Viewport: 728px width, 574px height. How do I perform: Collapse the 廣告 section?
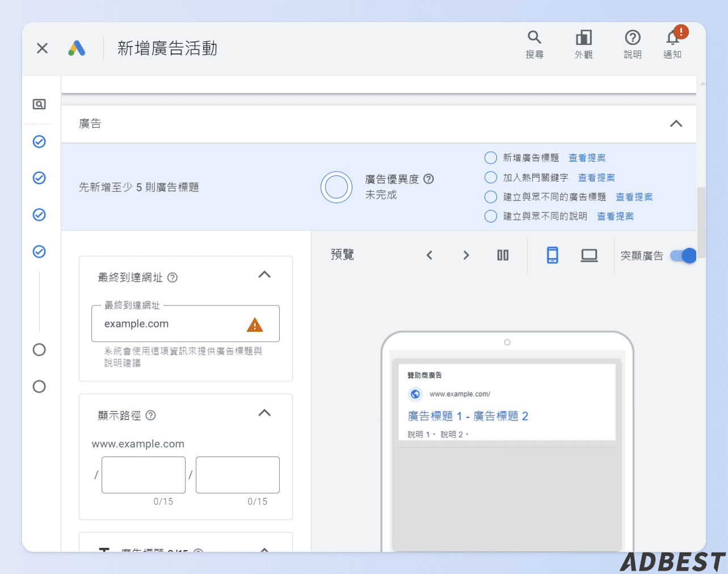[675, 123]
